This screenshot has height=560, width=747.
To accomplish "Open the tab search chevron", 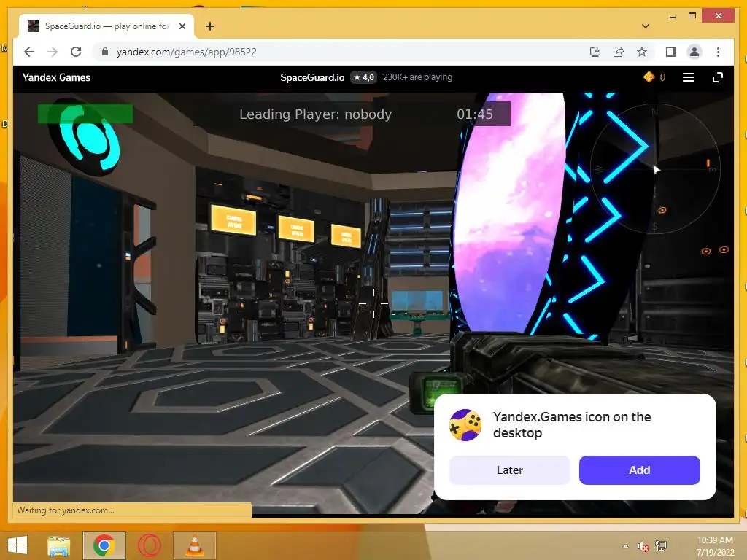I will click(x=646, y=26).
